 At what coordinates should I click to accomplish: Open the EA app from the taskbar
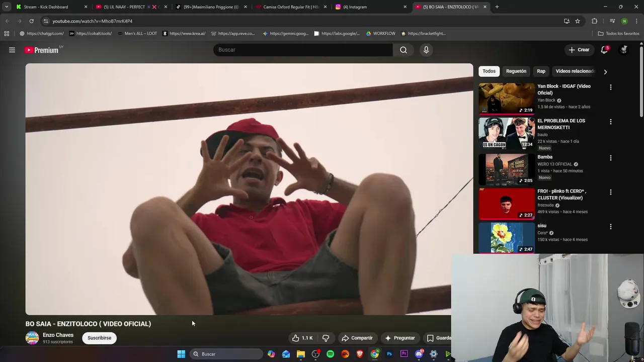tap(345, 354)
